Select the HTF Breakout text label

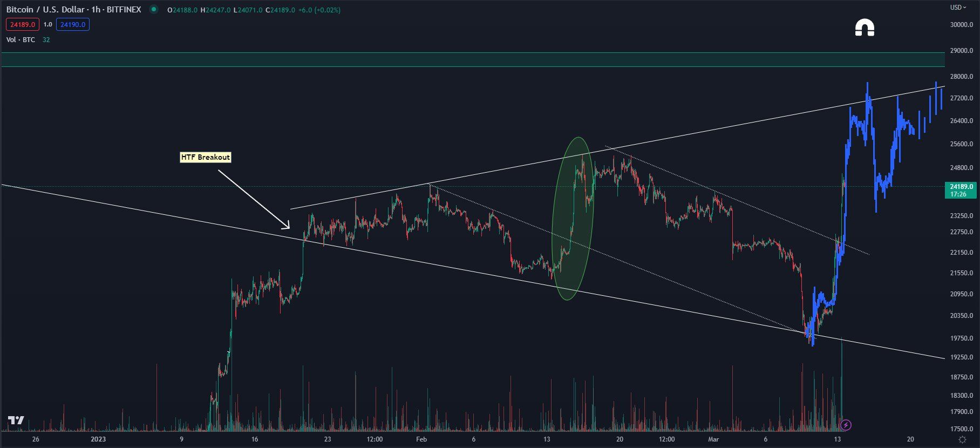pos(206,157)
